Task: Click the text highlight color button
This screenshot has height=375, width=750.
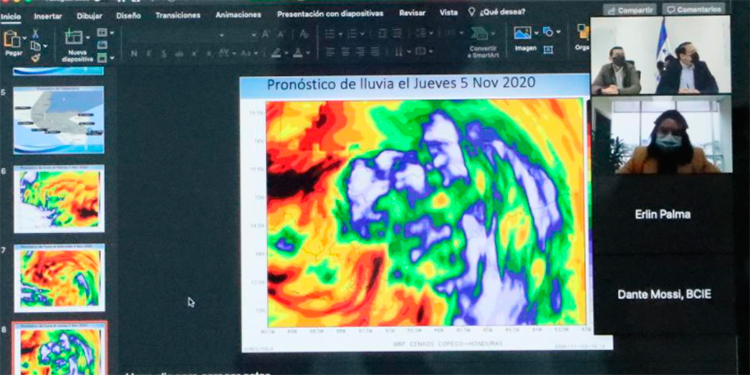Action: click(276, 52)
